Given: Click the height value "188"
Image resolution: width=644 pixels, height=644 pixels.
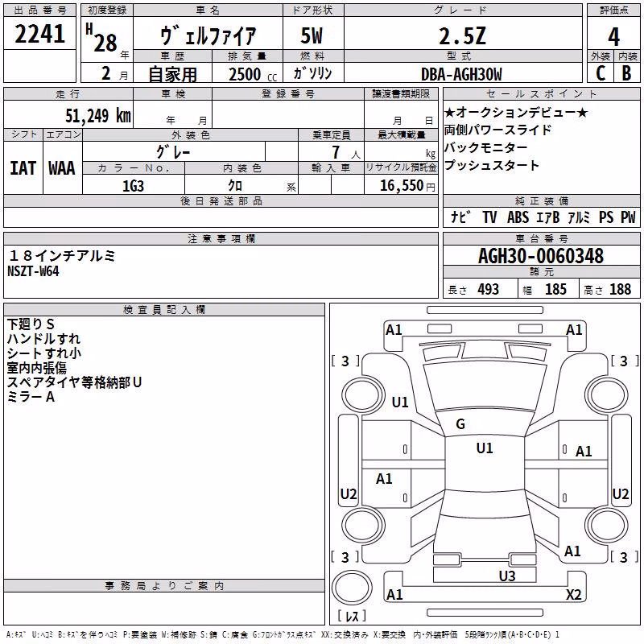Looking at the screenshot, I should 620,289.
